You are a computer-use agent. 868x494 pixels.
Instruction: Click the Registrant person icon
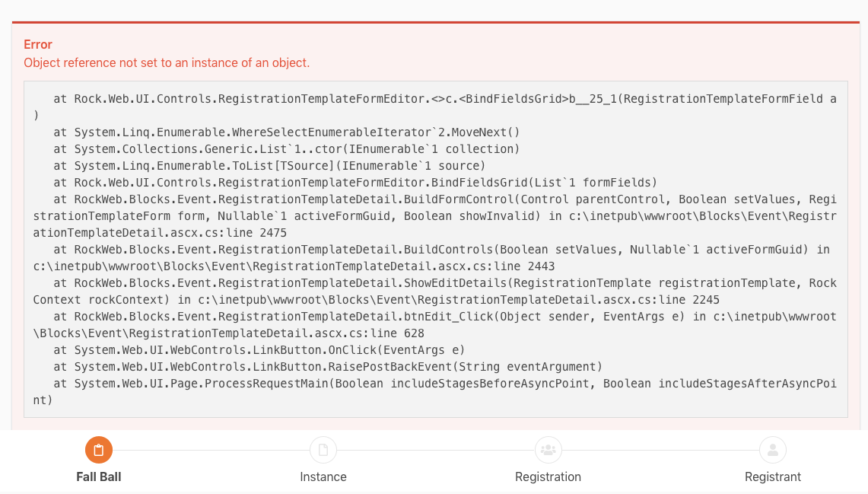pyautogui.click(x=773, y=450)
